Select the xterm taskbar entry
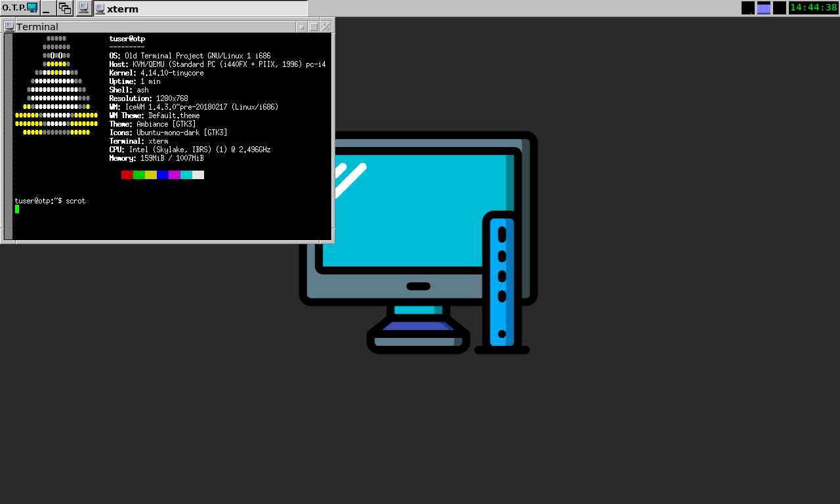 [x=200, y=9]
